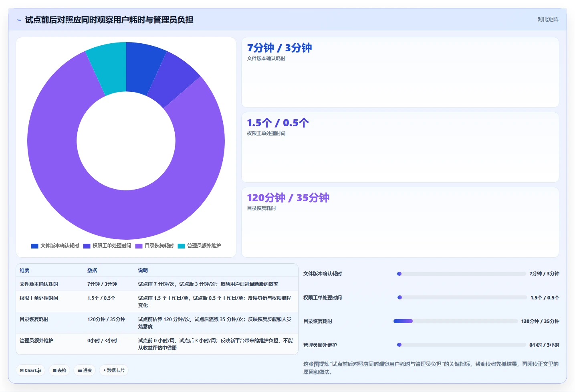This screenshot has width=575, height=392.
Task: Select table cell 目录恢复耗时
Action: point(34,319)
